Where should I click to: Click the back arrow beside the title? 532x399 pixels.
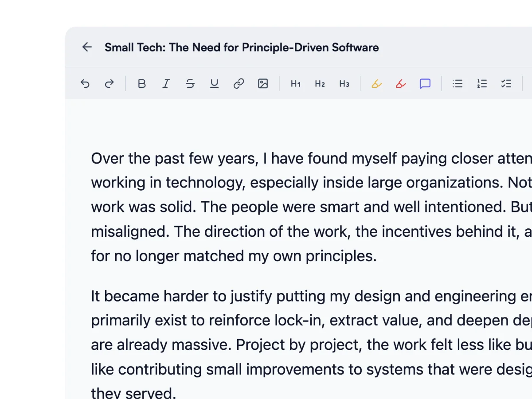pos(87,47)
